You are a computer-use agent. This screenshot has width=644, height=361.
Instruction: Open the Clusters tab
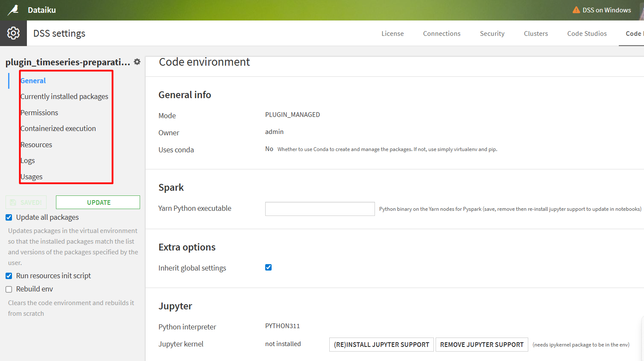(x=536, y=34)
